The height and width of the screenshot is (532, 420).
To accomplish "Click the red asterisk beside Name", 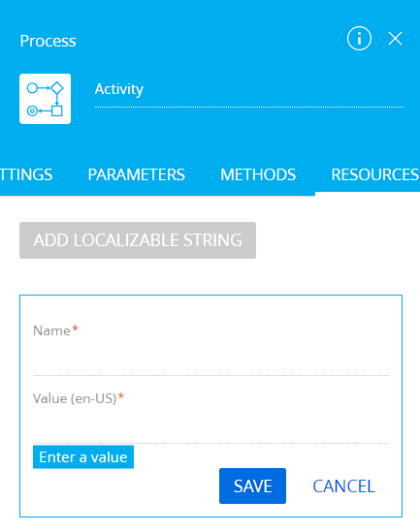I will click(x=75, y=329).
